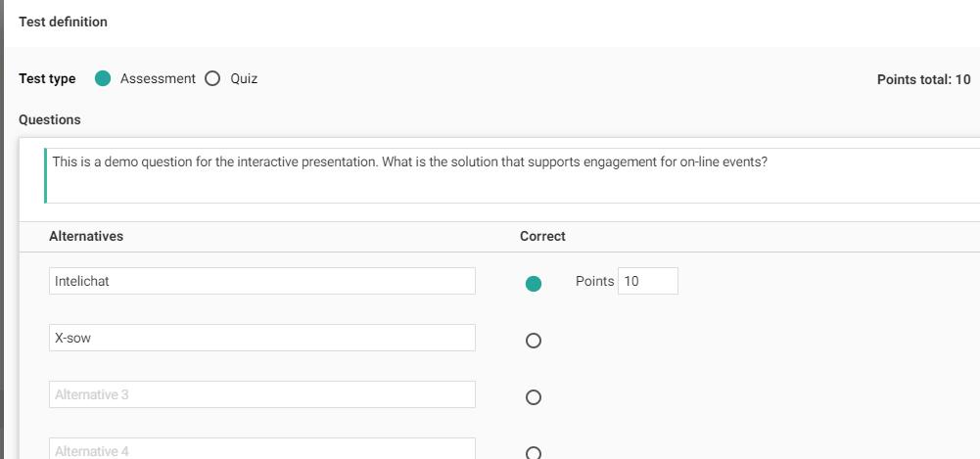Mark Alternative 3 as the correct answer
This screenshot has width=980, height=459.
(534, 397)
